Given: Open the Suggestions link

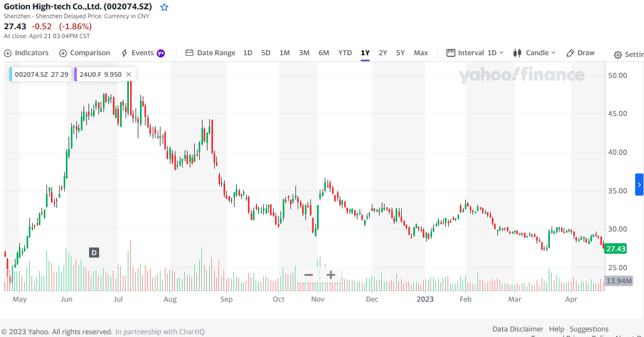Looking at the screenshot, I should [x=589, y=329].
